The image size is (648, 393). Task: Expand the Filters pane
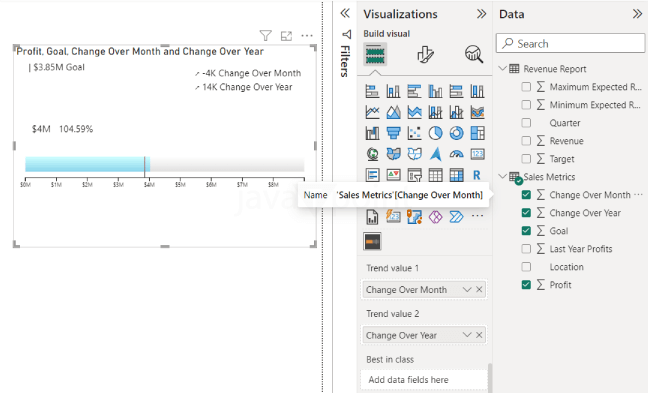[345, 13]
